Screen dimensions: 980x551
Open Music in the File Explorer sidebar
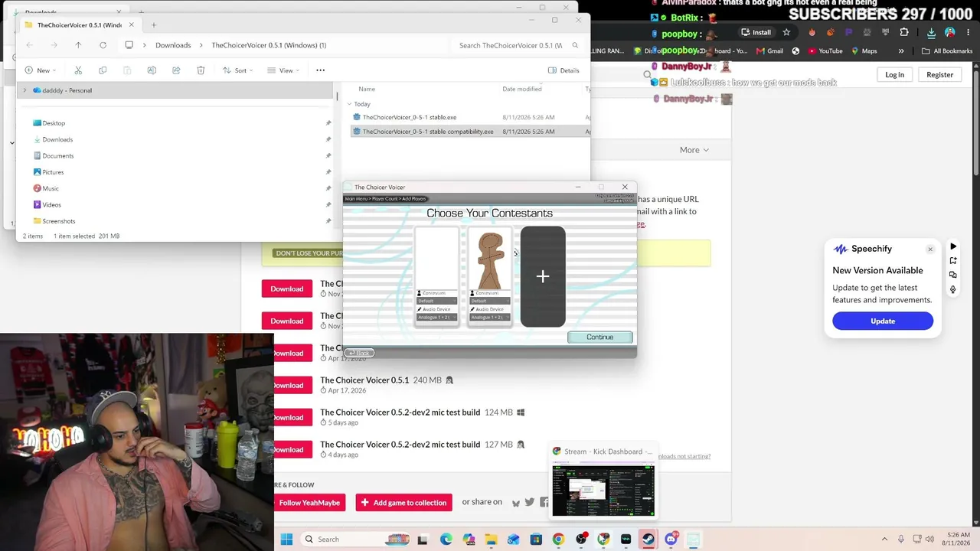click(x=51, y=188)
